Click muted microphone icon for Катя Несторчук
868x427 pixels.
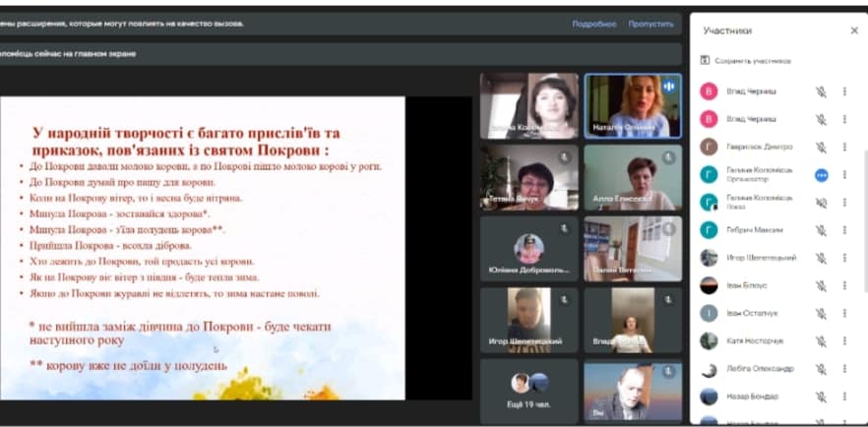coord(821,340)
